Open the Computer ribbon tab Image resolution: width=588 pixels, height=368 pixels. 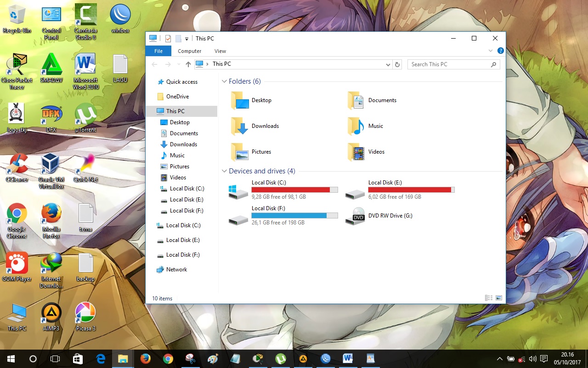(x=189, y=51)
